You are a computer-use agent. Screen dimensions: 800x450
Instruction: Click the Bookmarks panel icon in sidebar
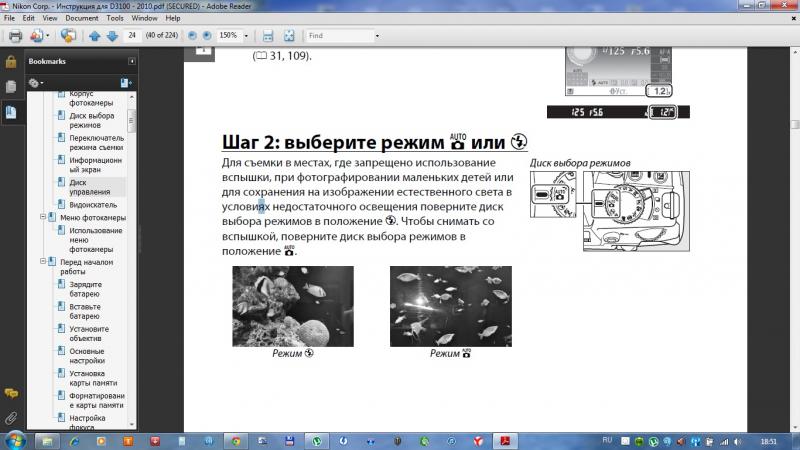[x=11, y=112]
